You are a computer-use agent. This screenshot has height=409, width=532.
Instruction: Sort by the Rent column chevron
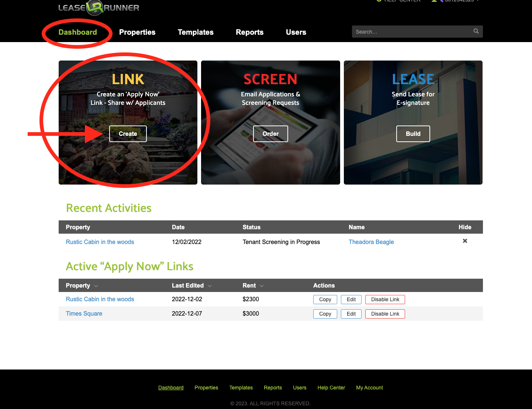pos(262,286)
